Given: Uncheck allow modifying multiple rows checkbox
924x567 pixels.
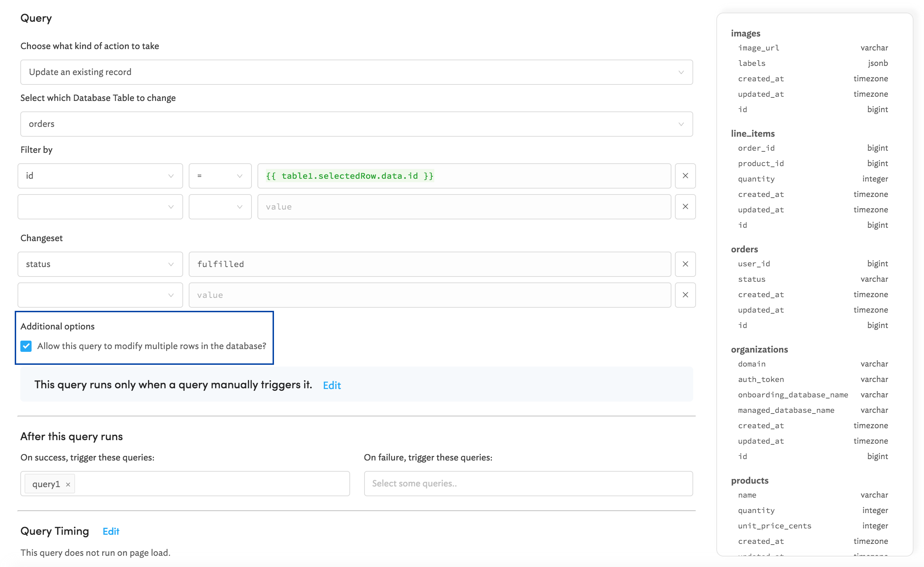Looking at the screenshot, I should pyautogui.click(x=26, y=346).
